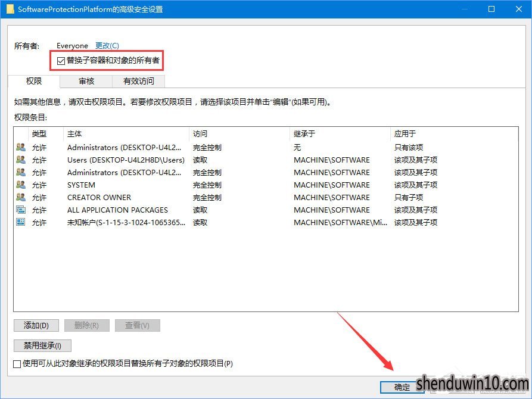The image size is (532, 399).
Task: Click icon of unknown account S-1-15-3 row
Action: pos(21,222)
